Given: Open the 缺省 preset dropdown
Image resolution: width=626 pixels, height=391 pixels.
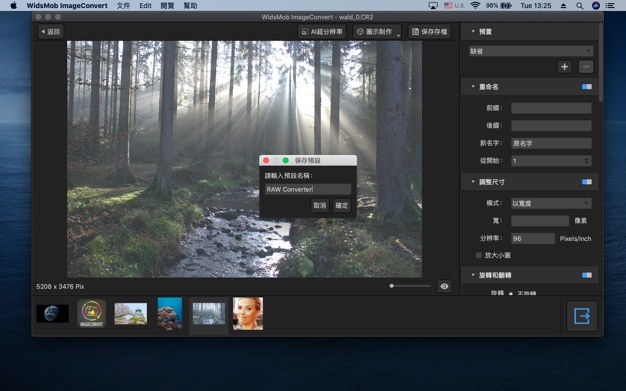Looking at the screenshot, I should tap(531, 51).
